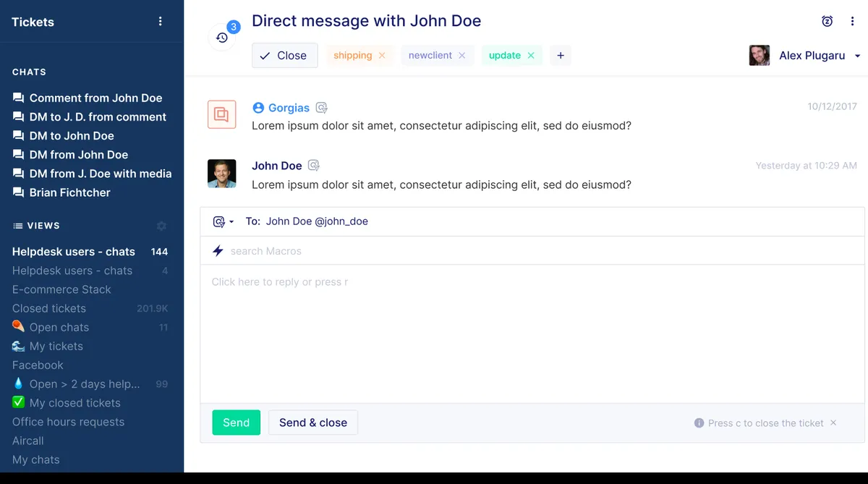Toggle the Close checkmark on the ticket
Viewport: 868px width, 484px height.
tap(284, 55)
